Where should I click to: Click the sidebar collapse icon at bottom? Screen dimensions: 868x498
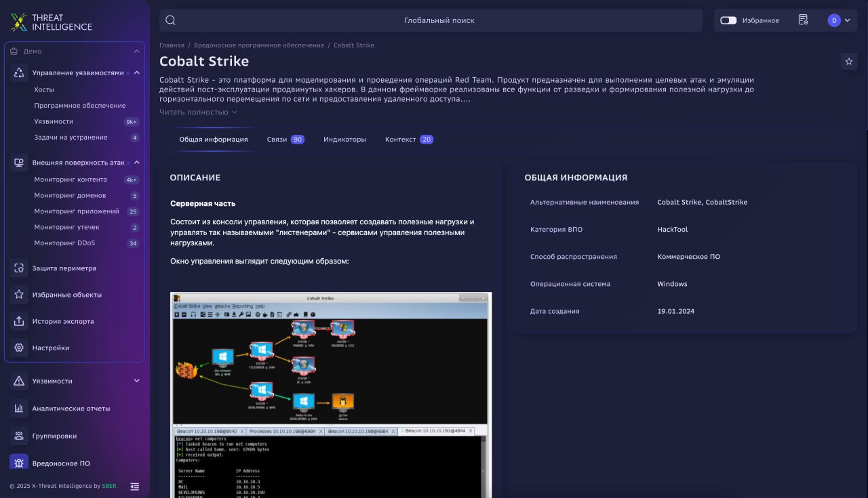point(134,486)
